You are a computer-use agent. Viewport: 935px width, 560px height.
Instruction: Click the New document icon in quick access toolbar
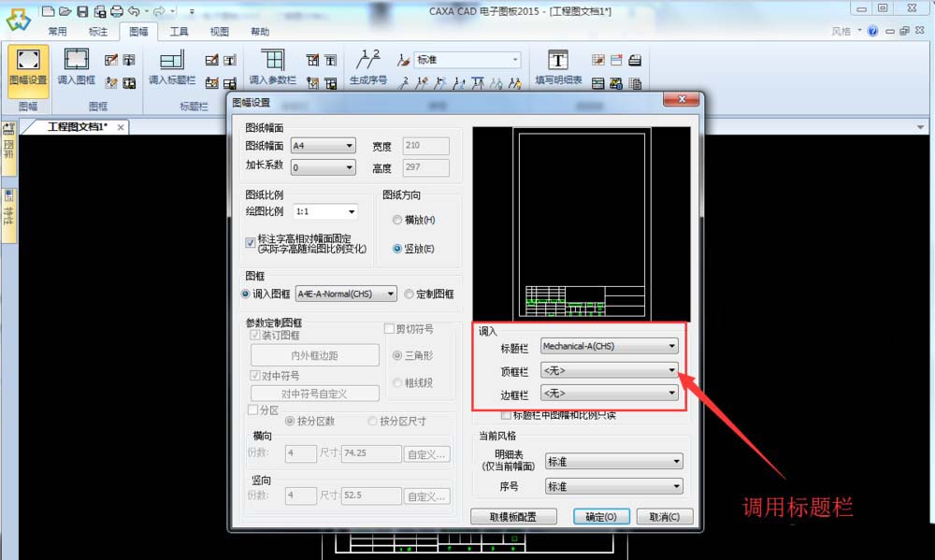click(x=49, y=10)
